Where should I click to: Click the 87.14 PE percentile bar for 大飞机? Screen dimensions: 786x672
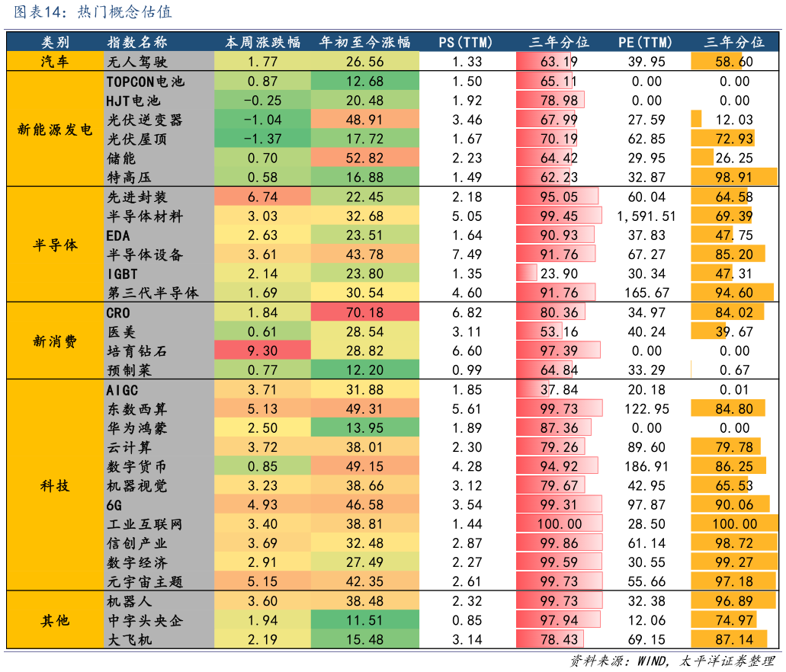[728, 639]
